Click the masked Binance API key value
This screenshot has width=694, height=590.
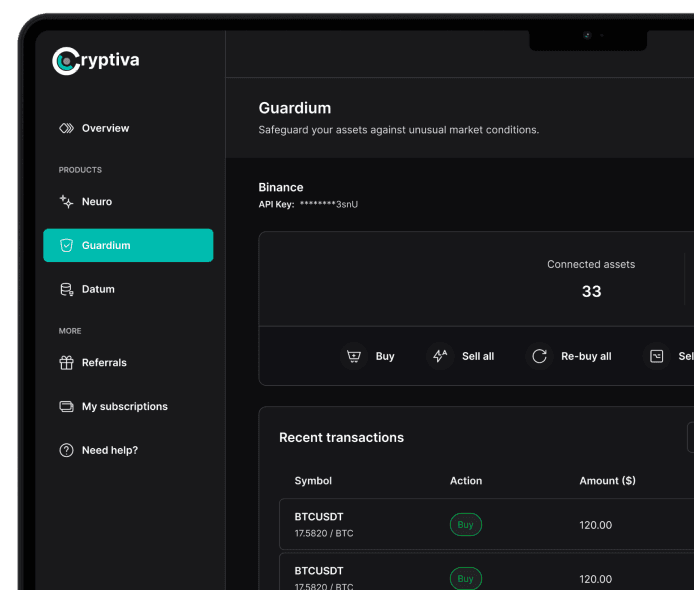pos(329,204)
